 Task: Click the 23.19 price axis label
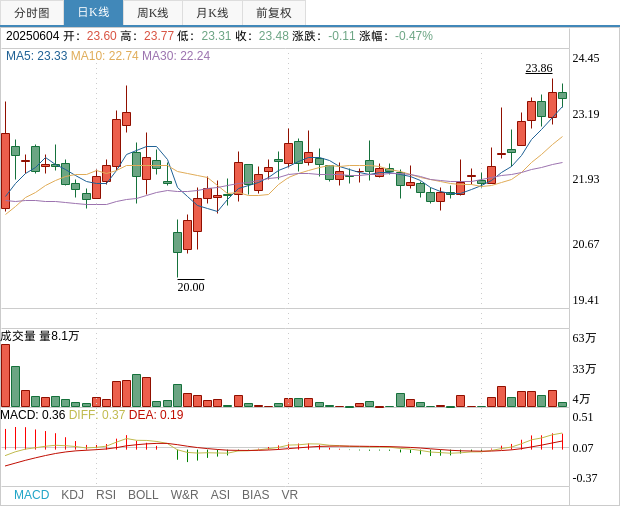pyautogui.click(x=586, y=114)
